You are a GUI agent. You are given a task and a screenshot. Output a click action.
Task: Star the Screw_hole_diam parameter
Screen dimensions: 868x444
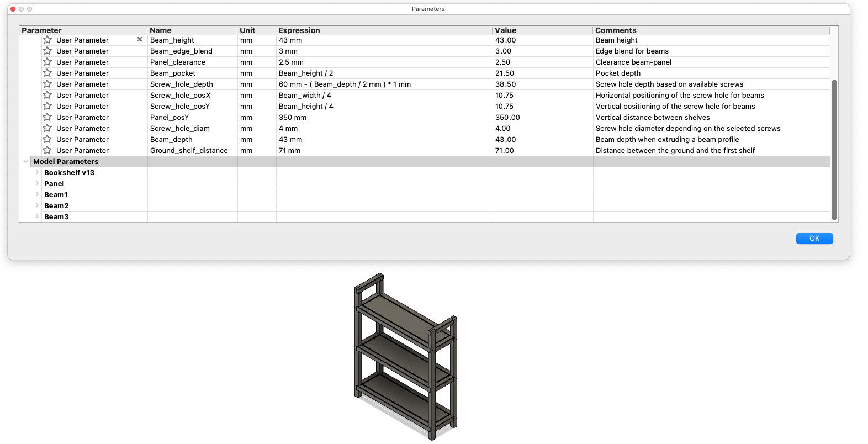click(x=47, y=128)
